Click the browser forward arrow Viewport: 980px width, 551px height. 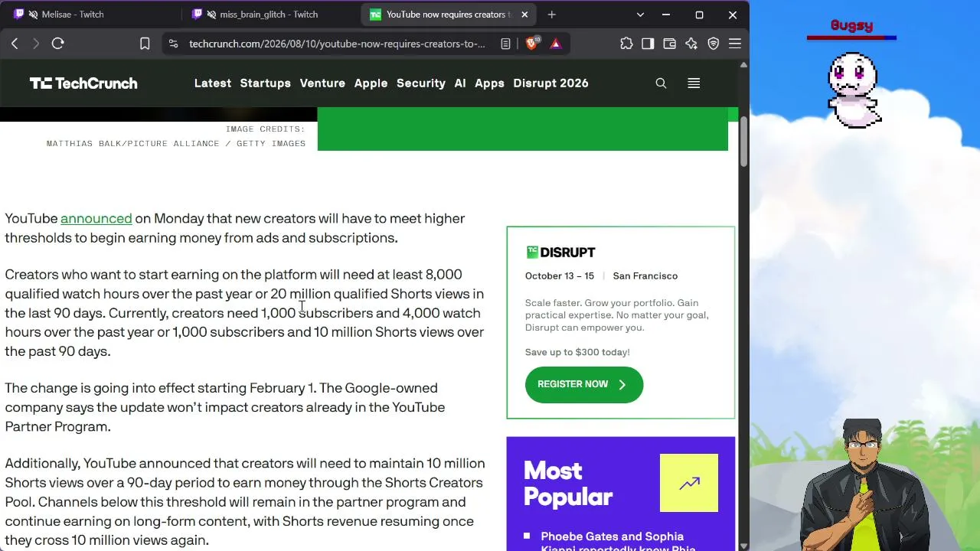pyautogui.click(x=35, y=44)
